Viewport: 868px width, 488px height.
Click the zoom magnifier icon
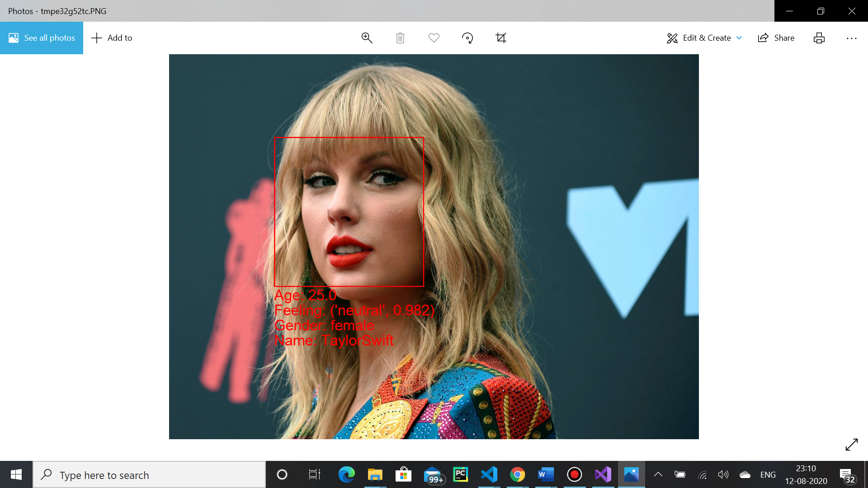pyautogui.click(x=367, y=38)
